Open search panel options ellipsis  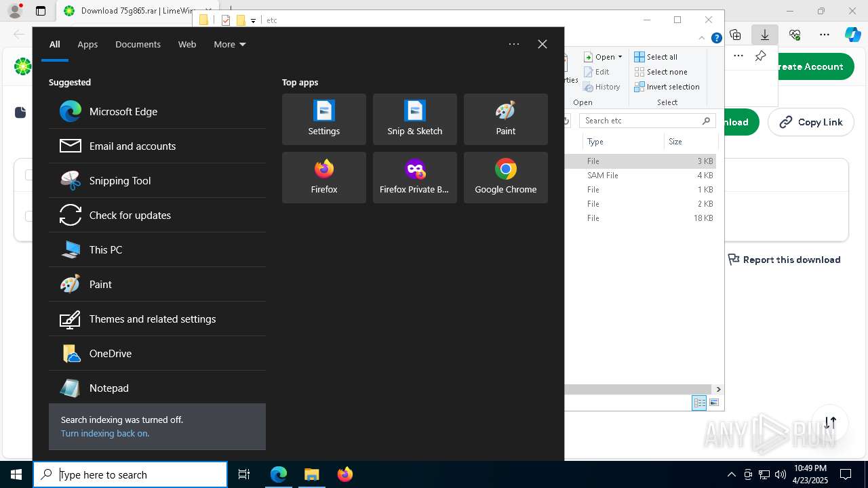point(514,44)
